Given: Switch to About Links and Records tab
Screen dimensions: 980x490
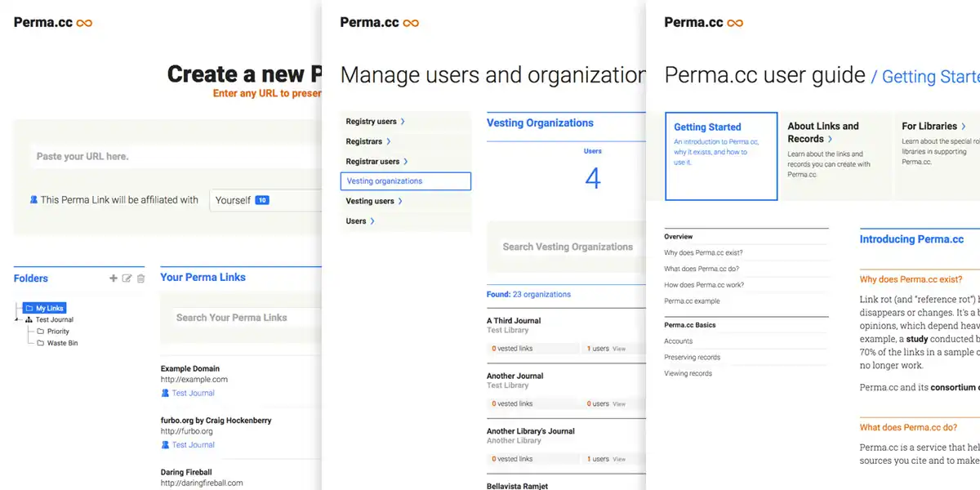Looking at the screenshot, I should point(835,156).
